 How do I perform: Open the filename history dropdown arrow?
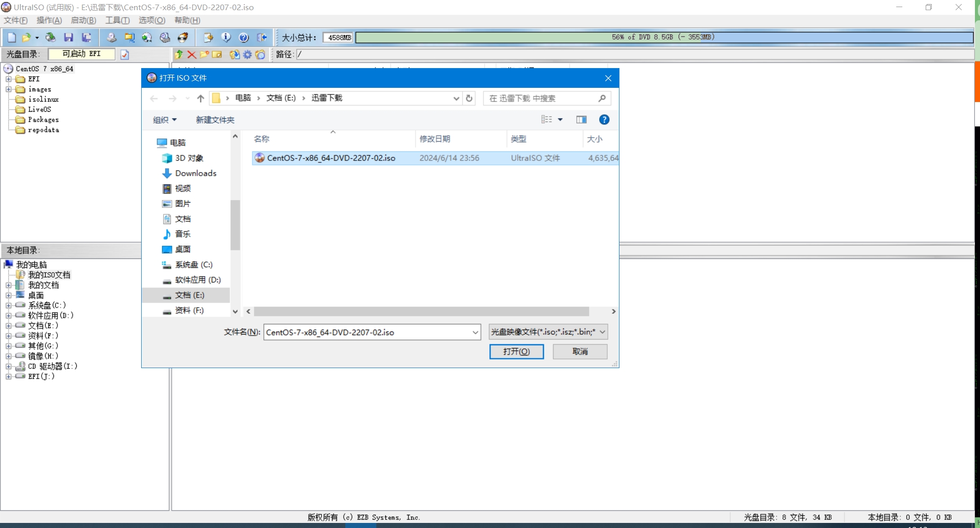(475, 333)
